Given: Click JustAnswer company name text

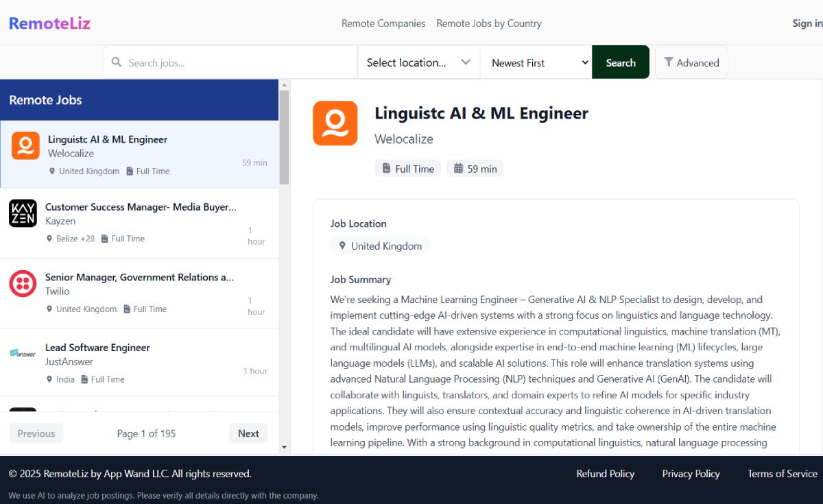Looking at the screenshot, I should (x=69, y=361).
